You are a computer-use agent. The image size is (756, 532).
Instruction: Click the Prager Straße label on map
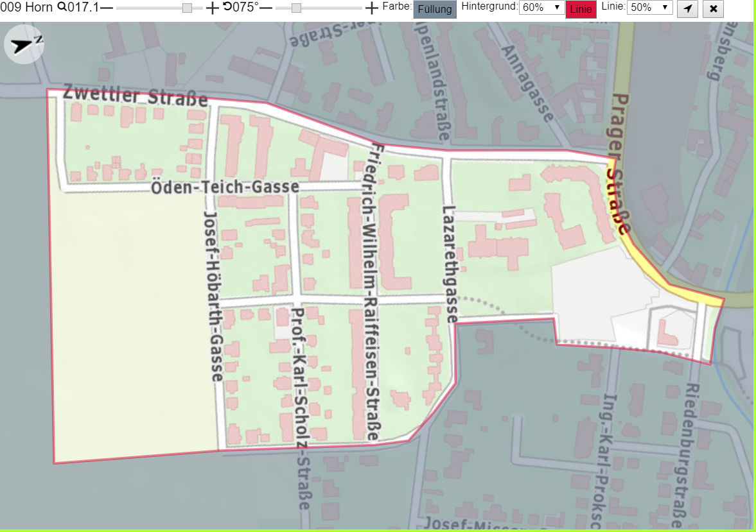pos(618,164)
